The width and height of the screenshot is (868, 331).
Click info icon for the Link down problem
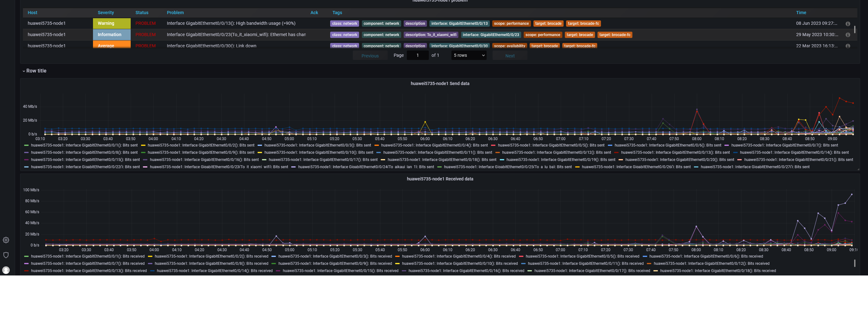[x=848, y=46]
